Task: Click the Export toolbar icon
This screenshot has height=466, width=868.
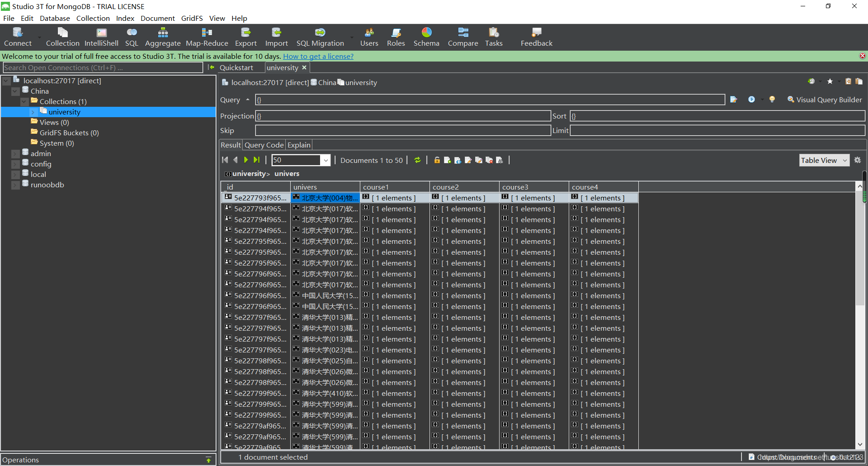Action: [245, 37]
